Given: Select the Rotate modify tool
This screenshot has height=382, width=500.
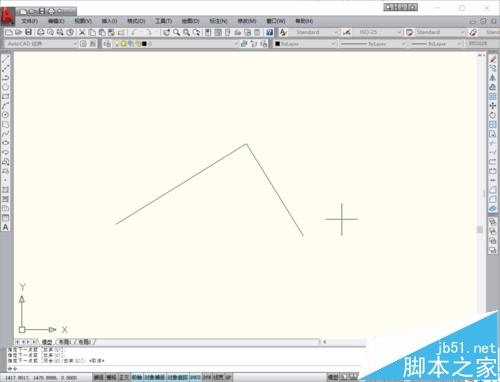Looking at the screenshot, I should (x=493, y=115).
